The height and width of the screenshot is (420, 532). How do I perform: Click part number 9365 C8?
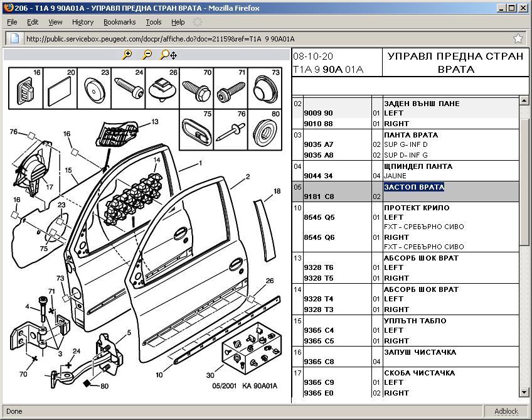pos(319,362)
